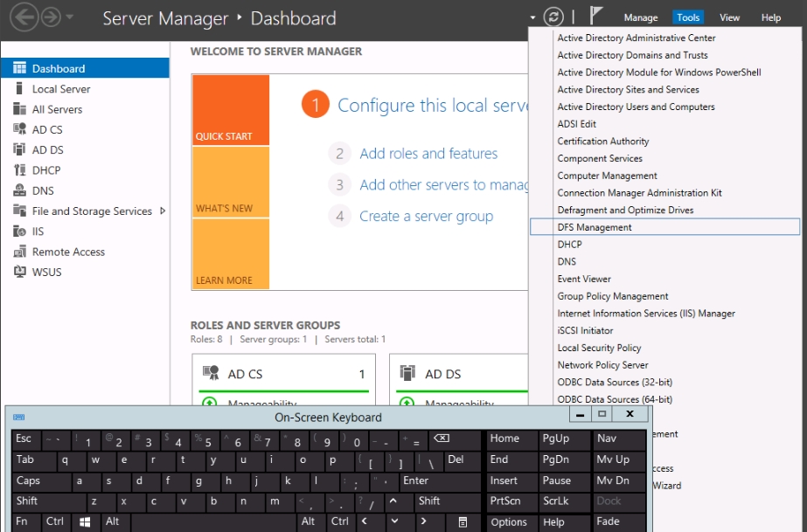Image resolution: width=807 pixels, height=532 pixels.
Task: Open Certification Authority tool
Action: [665, 142]
